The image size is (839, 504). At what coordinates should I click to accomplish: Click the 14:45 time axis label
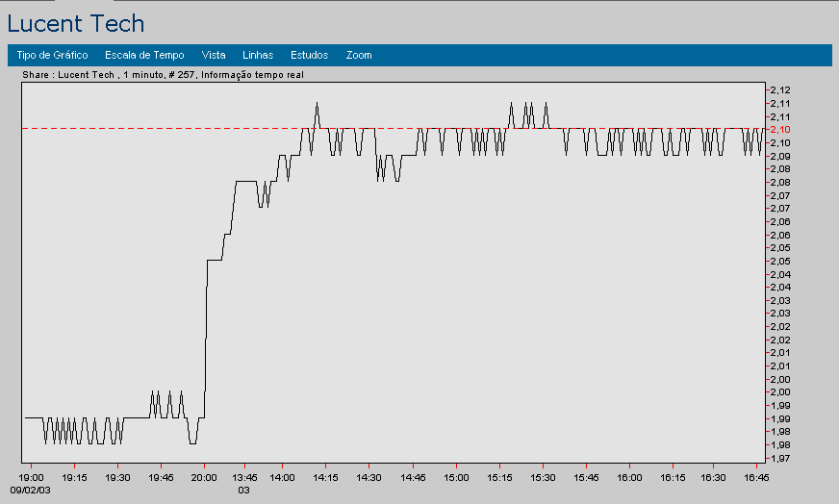pos(413,477)
